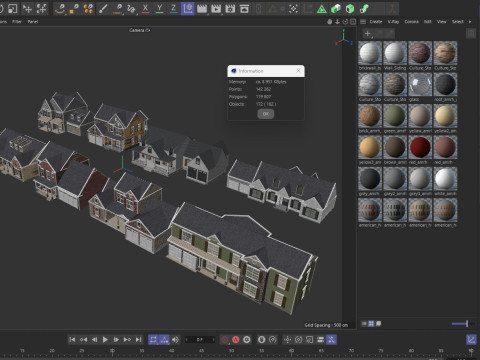Screen dimensions: 480x360
Task: Step forward one frame
Action: pyautogui.click(x=116, y=340)
